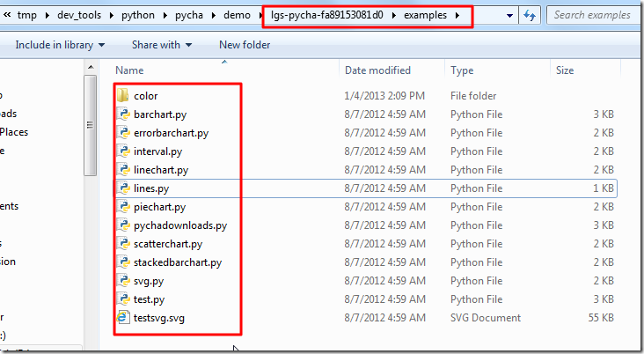Click the New folder button
The width and height of the screenshot is (644, 354).
tap(244, 45)
